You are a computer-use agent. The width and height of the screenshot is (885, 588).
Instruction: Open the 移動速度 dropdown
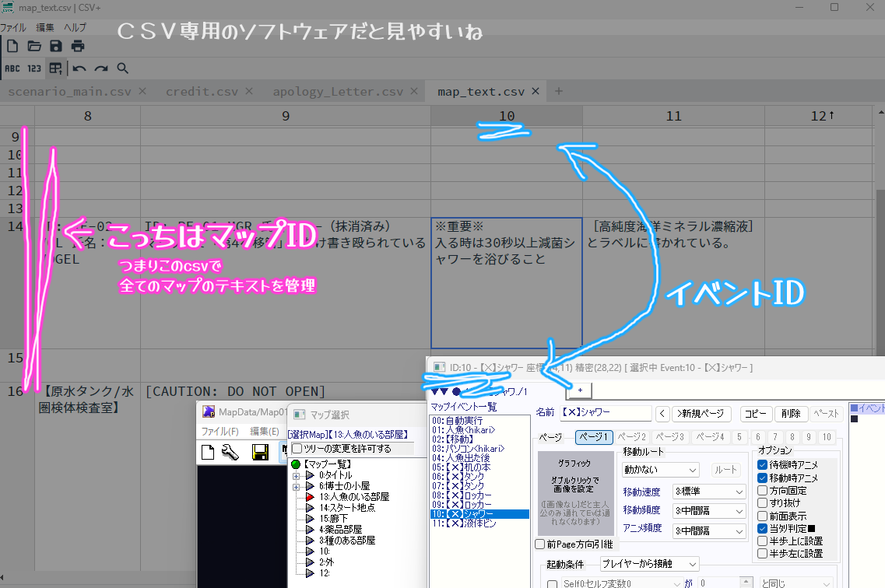pos(707,492)
